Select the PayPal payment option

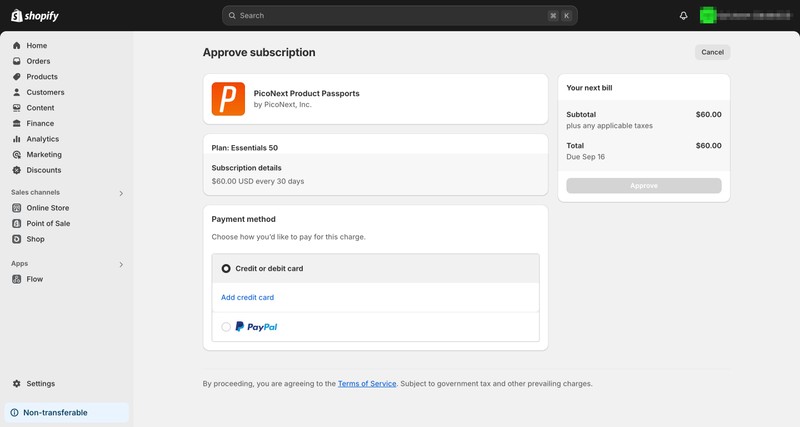pyautogui.click(x=226, y=327)
